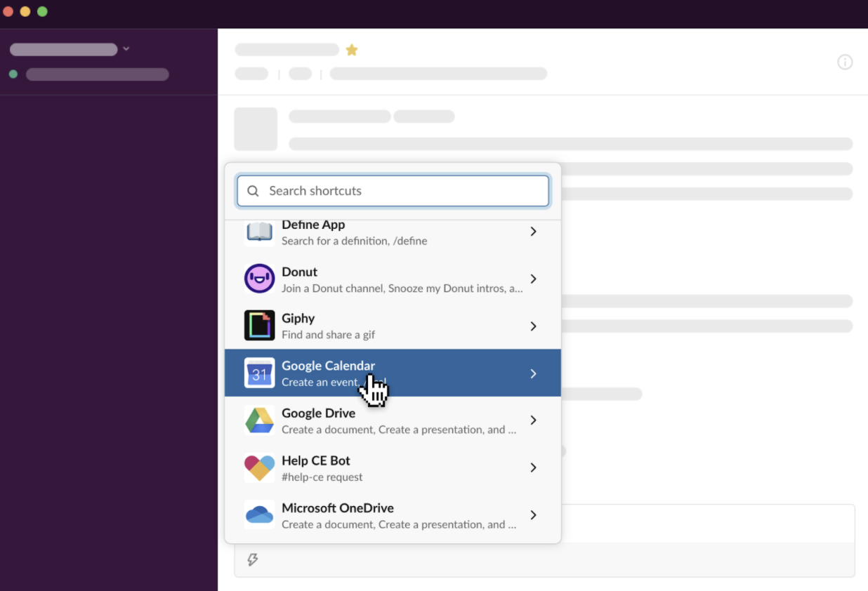This screenshot has width=868, height=591.
Task: Toggle the yellow star on the channel
Action: tap(352, 50)
